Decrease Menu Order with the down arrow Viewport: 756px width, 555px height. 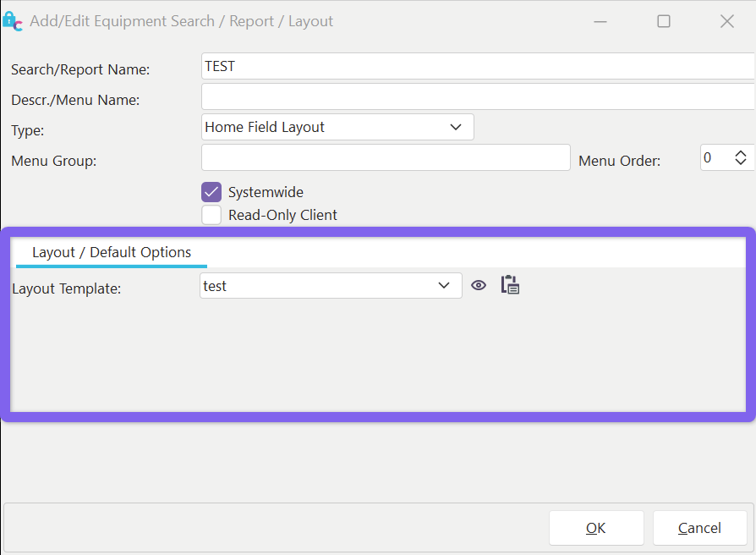(741, 162)
